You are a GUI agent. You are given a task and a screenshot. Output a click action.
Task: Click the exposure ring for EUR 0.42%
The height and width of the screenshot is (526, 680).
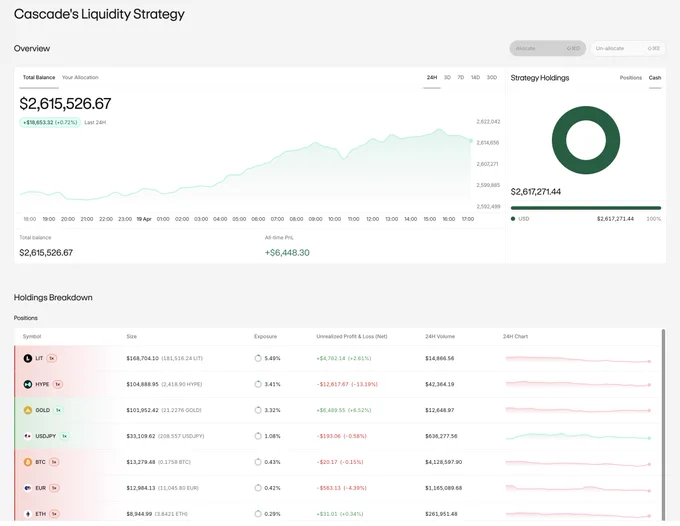tap(258, 488)
